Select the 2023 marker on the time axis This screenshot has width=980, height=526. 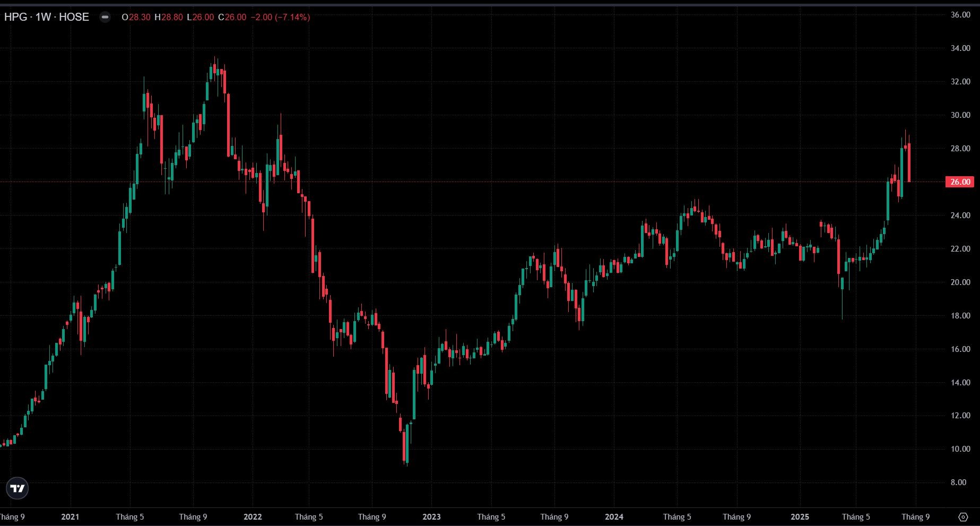point(431,517)
